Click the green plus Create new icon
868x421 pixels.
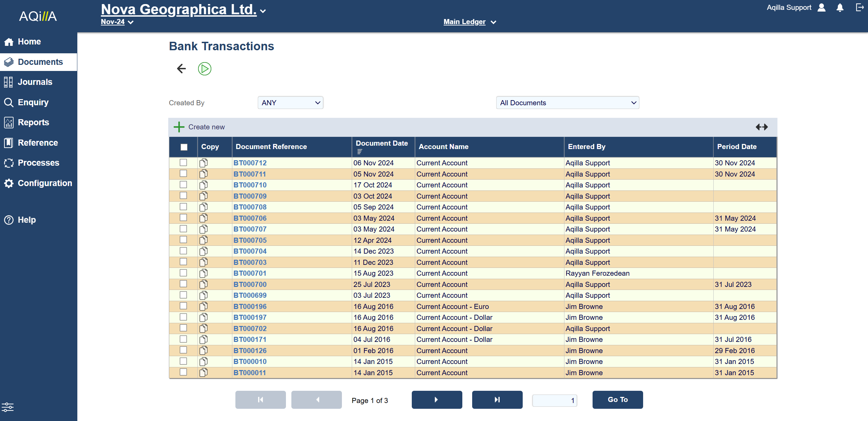(x=179, y=127)
